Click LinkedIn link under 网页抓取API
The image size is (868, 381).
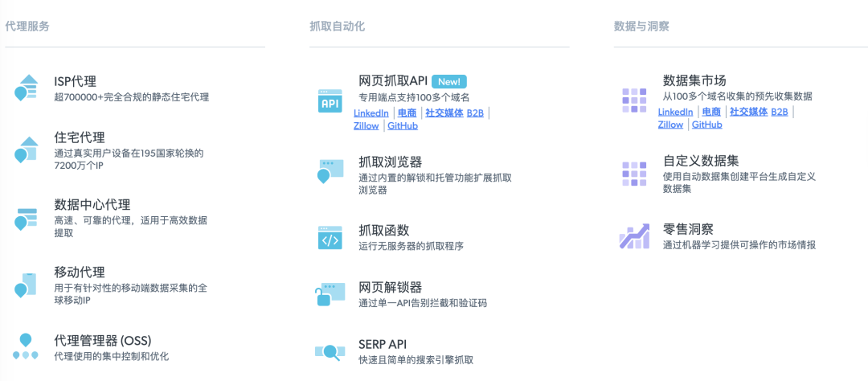coord(371,113)
